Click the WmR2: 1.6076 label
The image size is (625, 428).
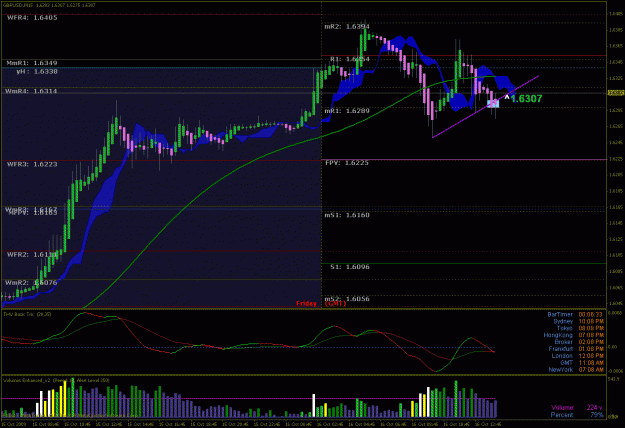coord(31,283)
